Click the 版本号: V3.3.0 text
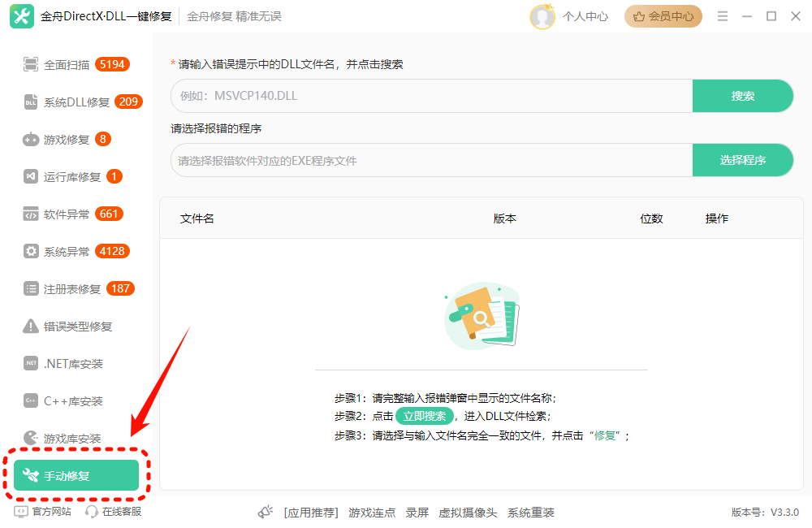The height and width of the screenshot is (528, 812). [x=765, y=513]
